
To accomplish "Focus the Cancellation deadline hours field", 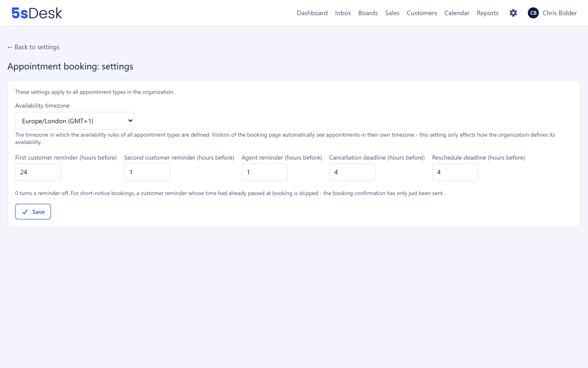I will point(352,172).
